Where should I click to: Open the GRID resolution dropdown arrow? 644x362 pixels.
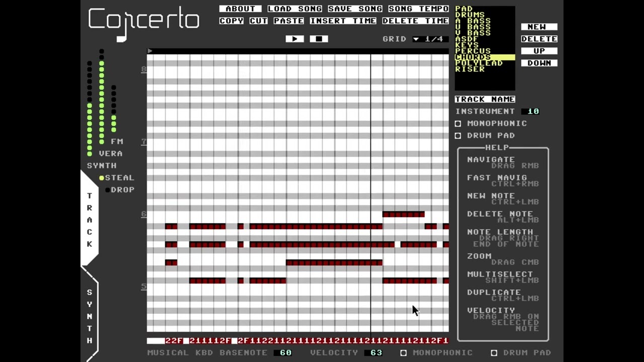(x=416, y=39)
